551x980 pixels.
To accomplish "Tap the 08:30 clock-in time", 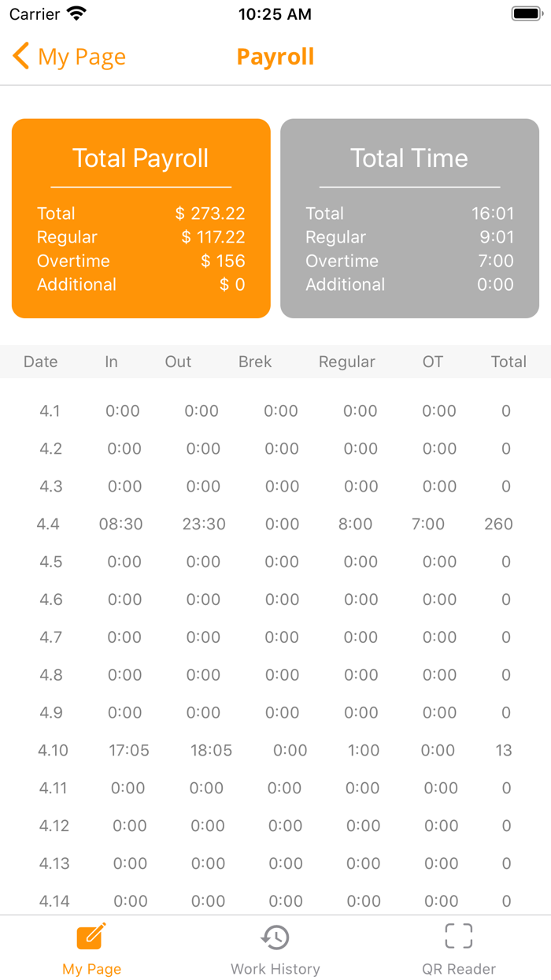I will 121,524.
